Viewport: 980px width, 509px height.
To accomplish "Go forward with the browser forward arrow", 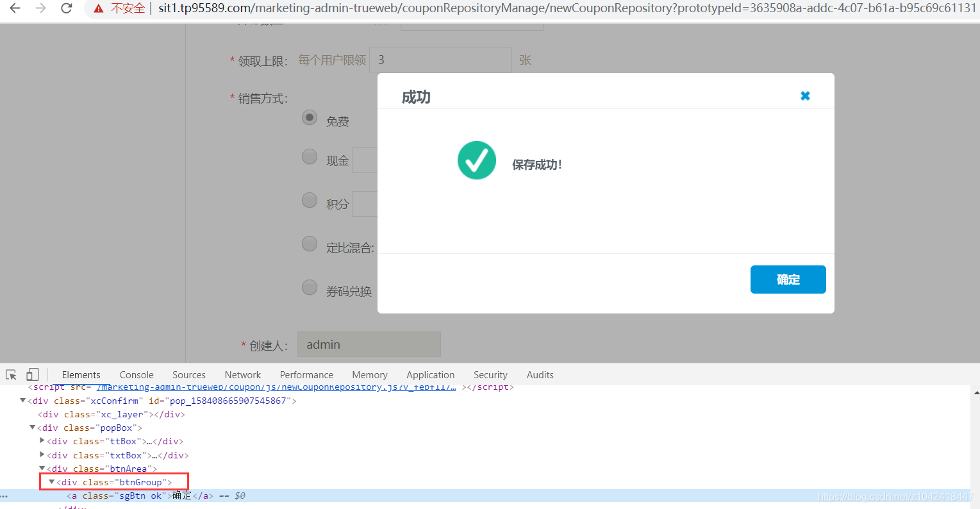I will [40, 8].
